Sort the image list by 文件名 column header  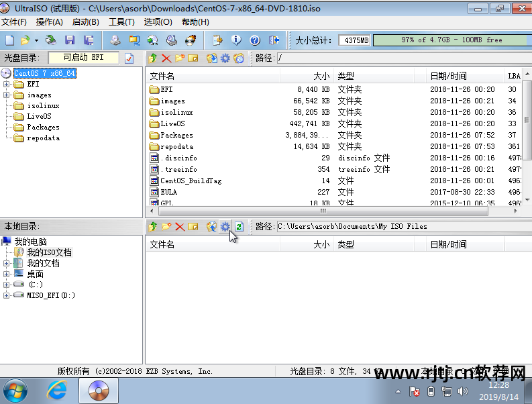[213, 76]
